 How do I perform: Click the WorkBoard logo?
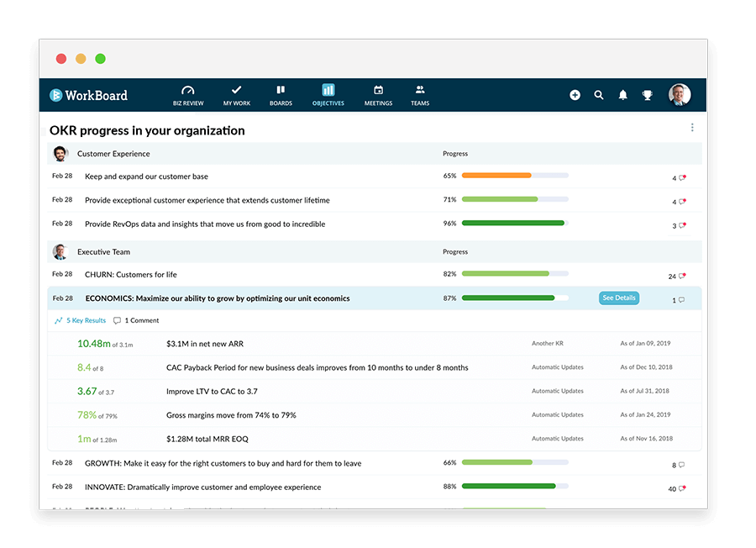coord(87,95)
